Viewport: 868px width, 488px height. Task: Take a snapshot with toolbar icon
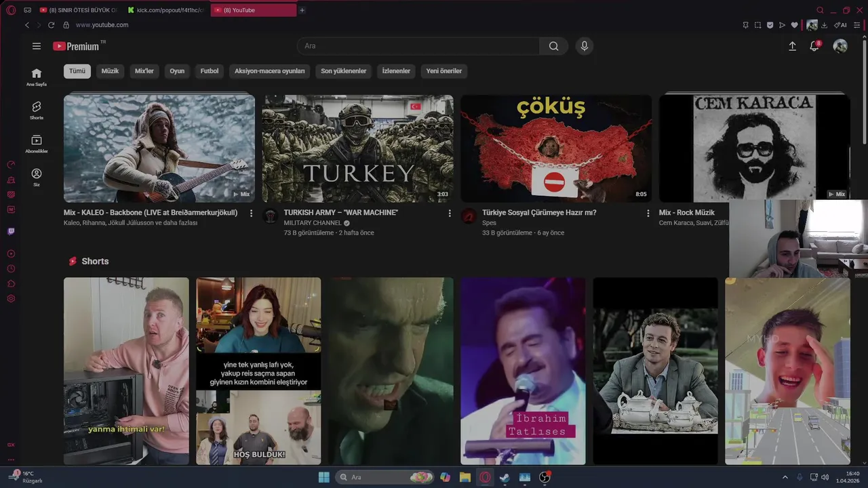click(x=757, y=25)
